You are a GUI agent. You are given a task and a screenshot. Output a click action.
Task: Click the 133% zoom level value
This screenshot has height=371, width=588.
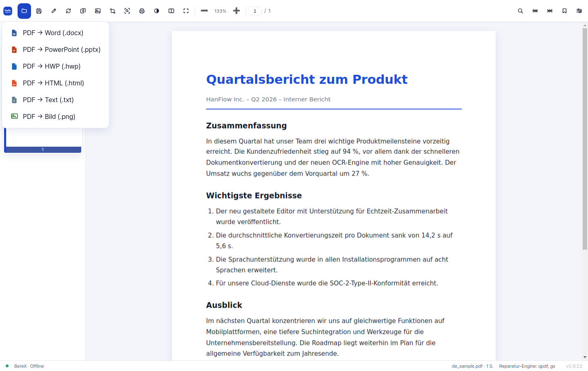(x=220, y=11)
